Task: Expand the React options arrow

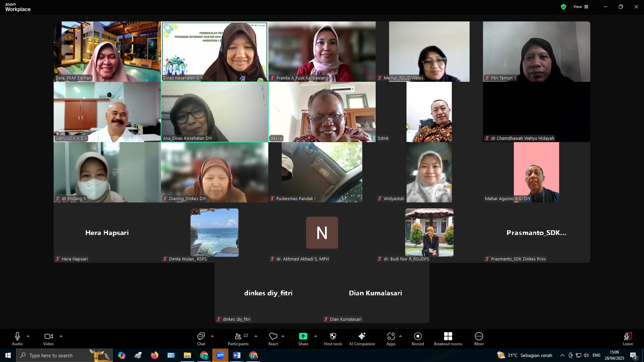Action: (283, 336)
